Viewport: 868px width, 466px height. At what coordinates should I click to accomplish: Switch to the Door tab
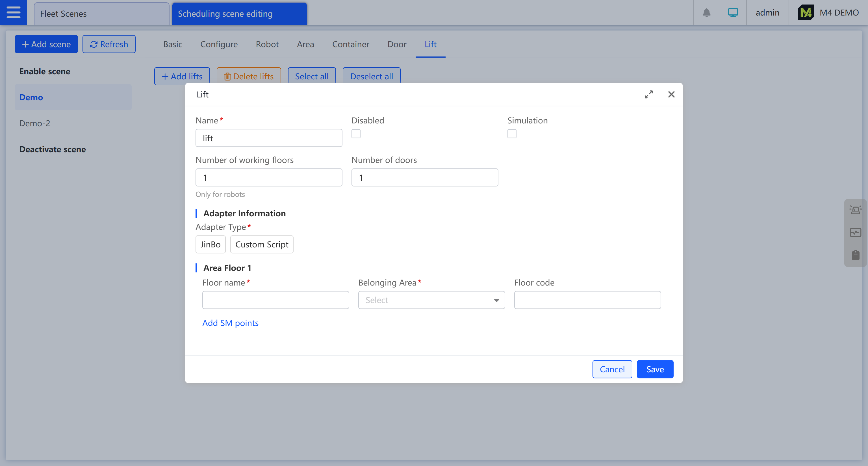tap(397, 44)
